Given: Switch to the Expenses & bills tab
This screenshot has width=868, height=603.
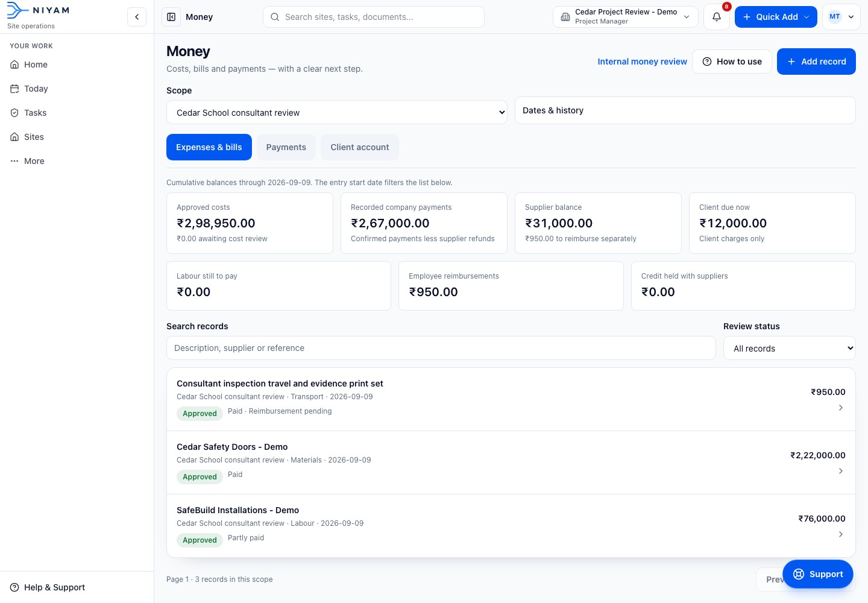Looking at the screenshot, I should pos(209,147).
